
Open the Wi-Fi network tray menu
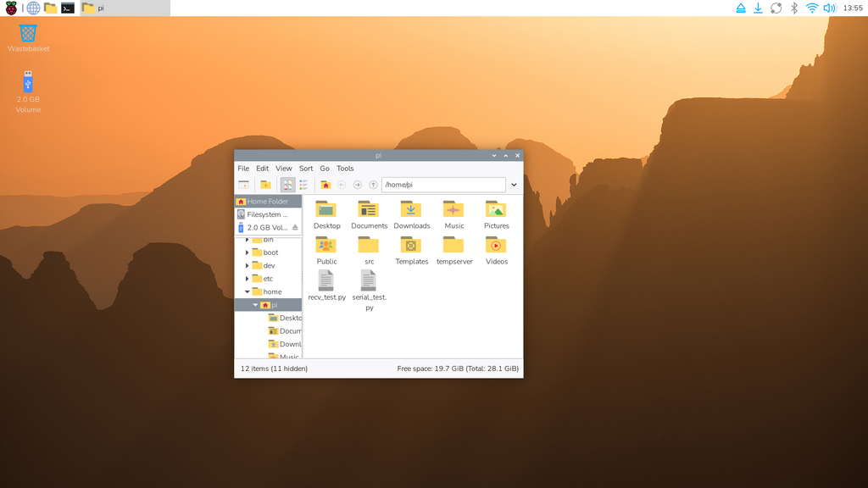(811, 8)
